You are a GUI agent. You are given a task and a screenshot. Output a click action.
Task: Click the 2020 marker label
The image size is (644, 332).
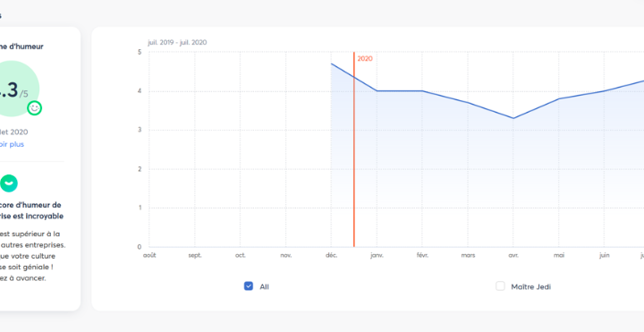point(365,59)
